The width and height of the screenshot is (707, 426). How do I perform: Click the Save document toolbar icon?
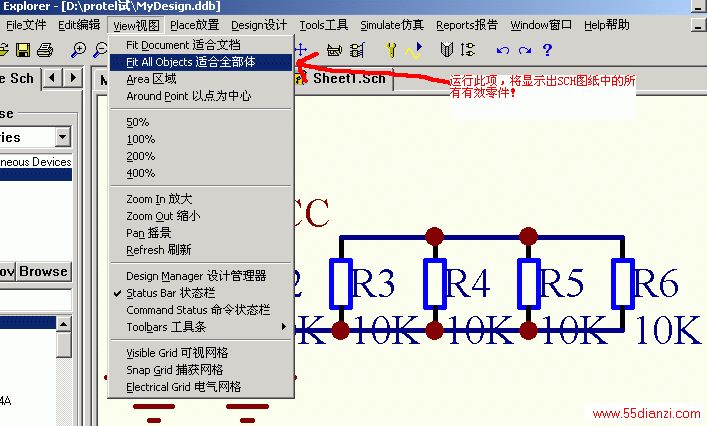23,50
